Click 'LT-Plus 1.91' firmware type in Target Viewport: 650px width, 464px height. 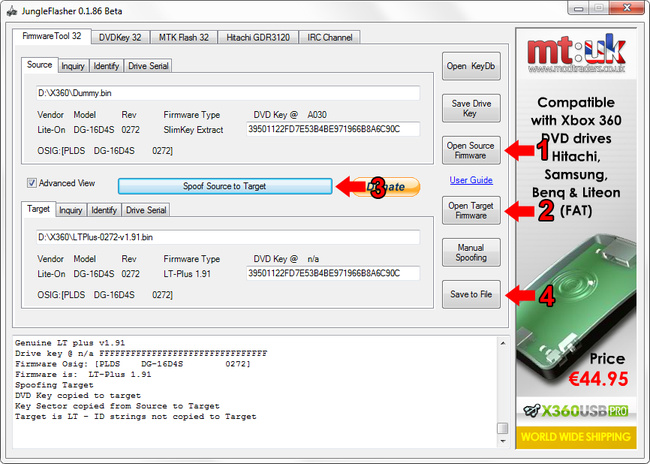[187, 274]
